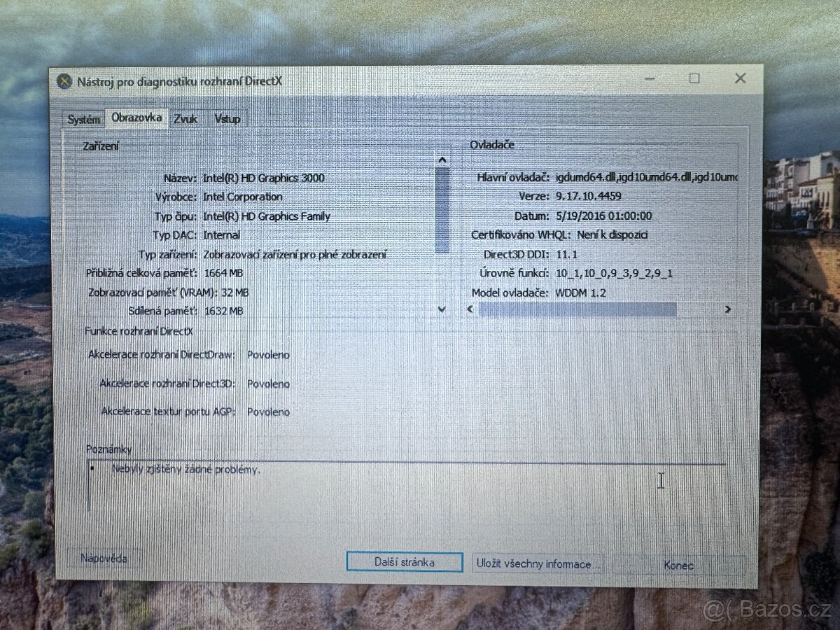Click the up arrow on Zařízení scrollbar
The height and width of the screenshot is (630, 840).
tap(442, 160)
